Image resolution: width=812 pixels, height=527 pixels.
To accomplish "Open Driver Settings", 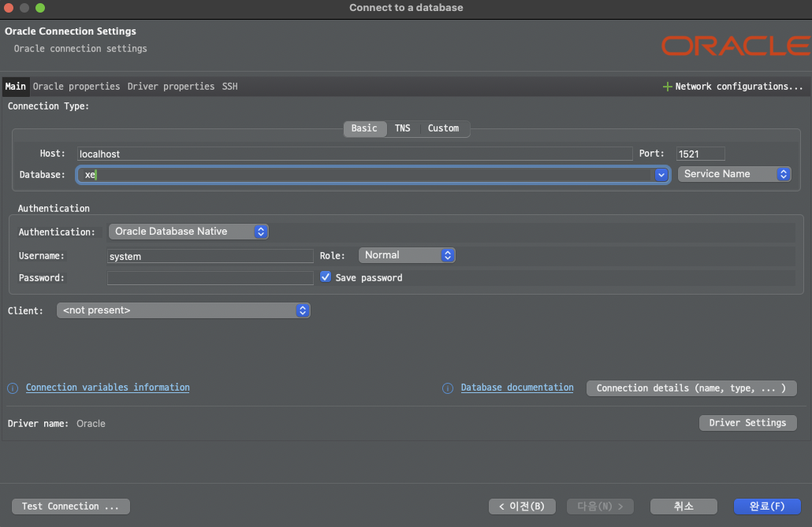I will 748,423.
